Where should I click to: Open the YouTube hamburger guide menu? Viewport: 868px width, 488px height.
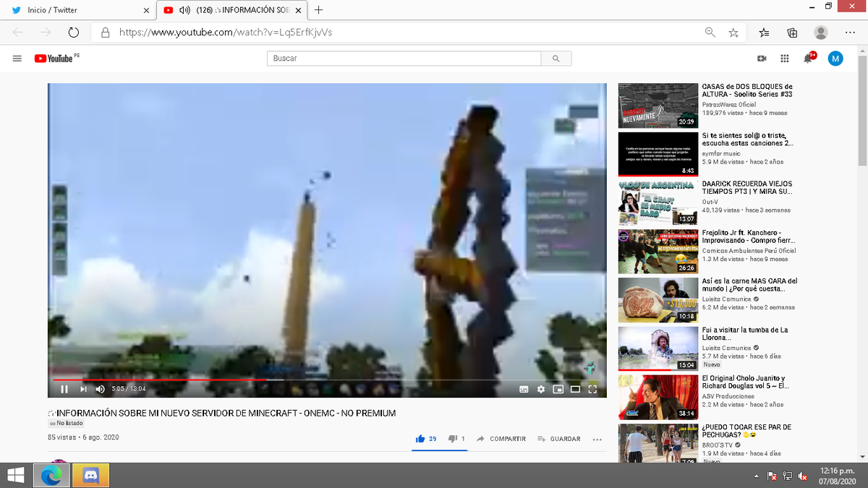(x=17, y=59)
